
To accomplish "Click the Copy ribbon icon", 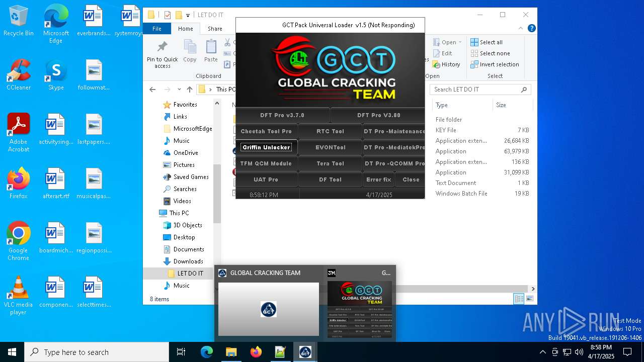I will [x=190, y=52].
